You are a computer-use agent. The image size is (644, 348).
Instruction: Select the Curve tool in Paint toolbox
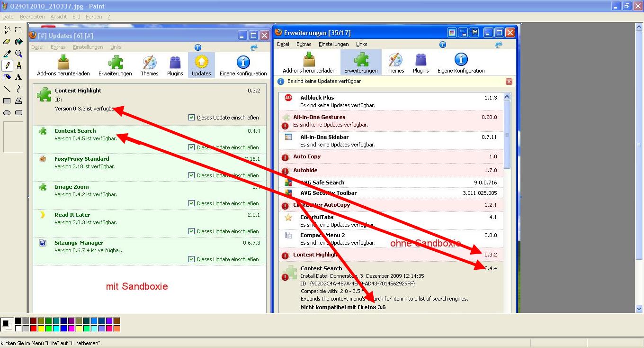coord(19,89)
